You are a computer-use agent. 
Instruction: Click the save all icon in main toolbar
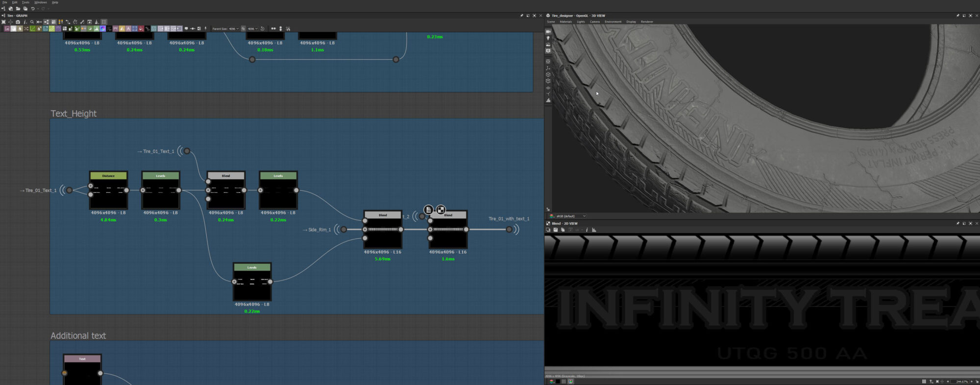(25, 9)
